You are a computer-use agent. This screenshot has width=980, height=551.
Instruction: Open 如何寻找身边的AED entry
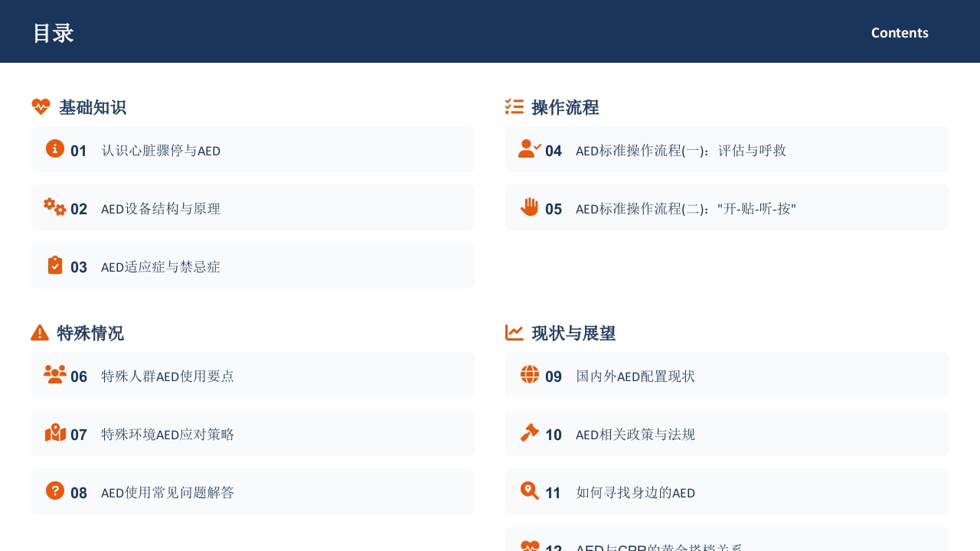tap(635, 493)
